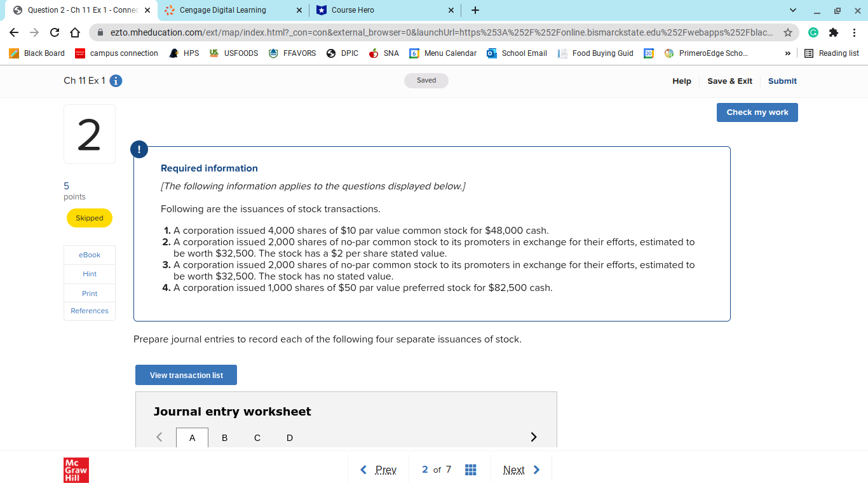Select worksheet tab D

[290, 438]
